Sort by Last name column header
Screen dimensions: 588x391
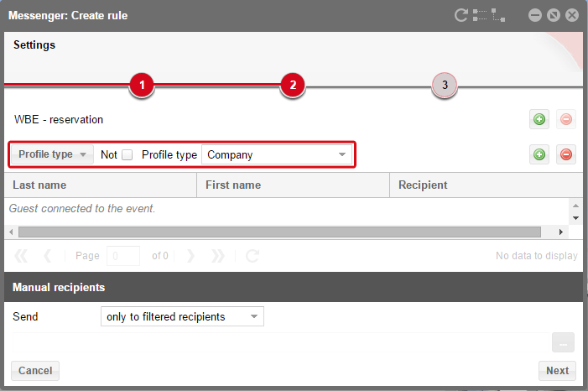(x=101, y=185)
